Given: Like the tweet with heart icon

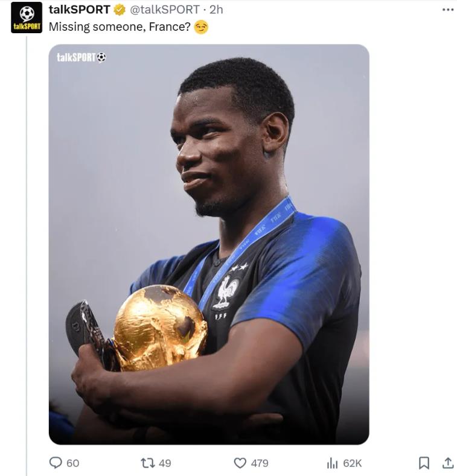Looking at the screenshot, I should [x=240, y=463].
